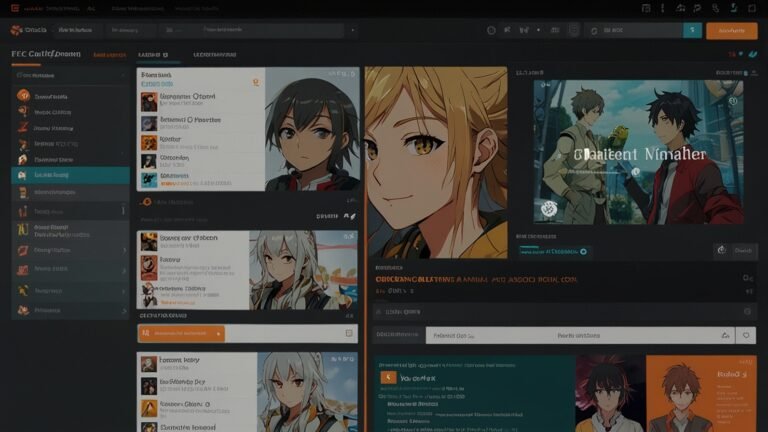Open the vertical dots menu in the title bar
This screenshot has width=768, height=432.
(x=662, y=8)
